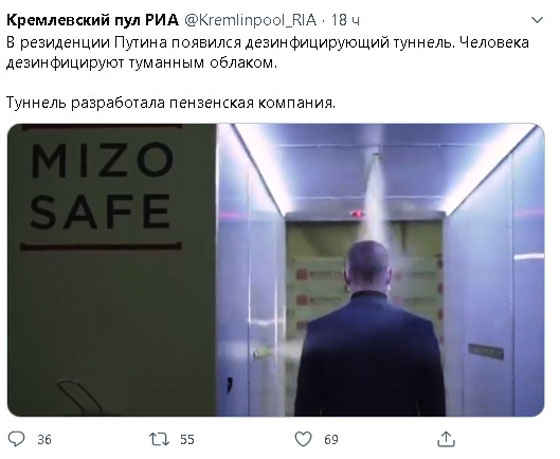Screen dimensions: 560x459
Task: Click the retweet count 55
Action: [x=188, y=439]
